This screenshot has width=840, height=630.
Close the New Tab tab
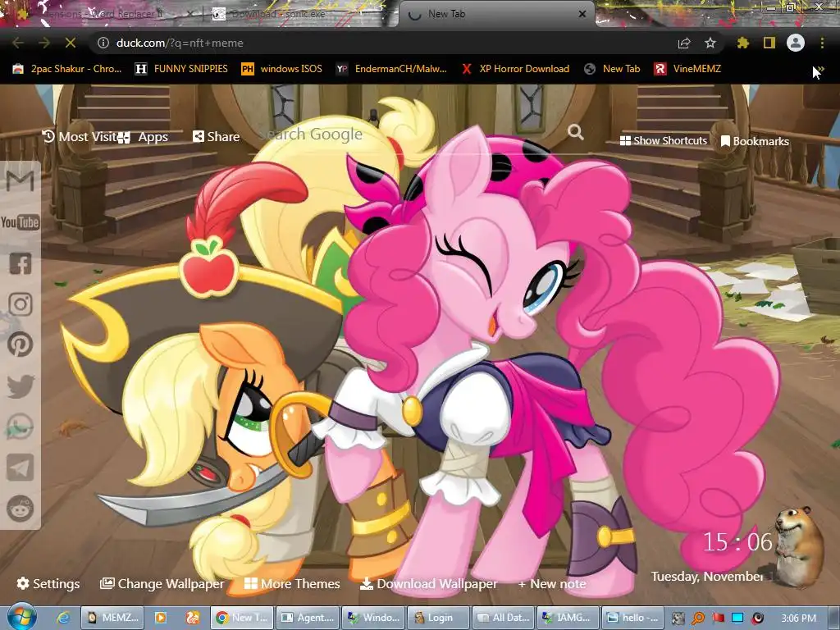click(x=582, y=14)
